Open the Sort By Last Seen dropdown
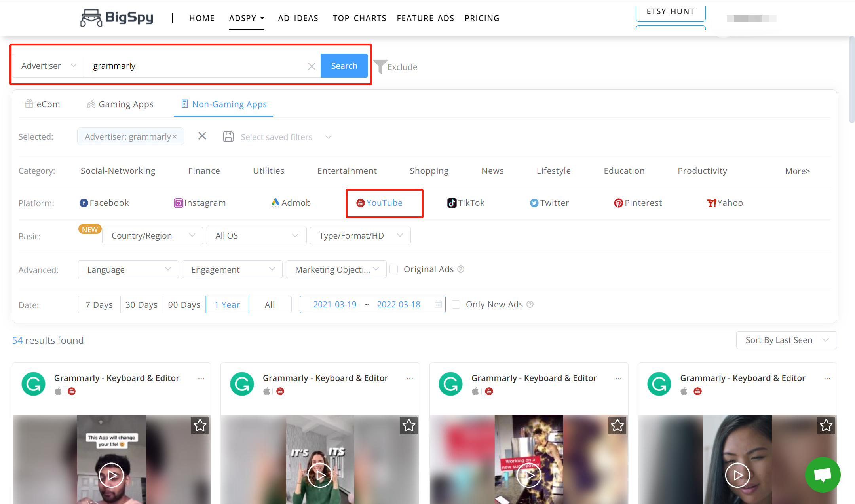855x504 pixels. pos(787,340)
